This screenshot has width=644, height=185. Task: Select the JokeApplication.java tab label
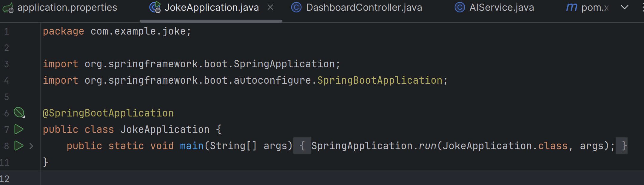(x=211, y=7)
